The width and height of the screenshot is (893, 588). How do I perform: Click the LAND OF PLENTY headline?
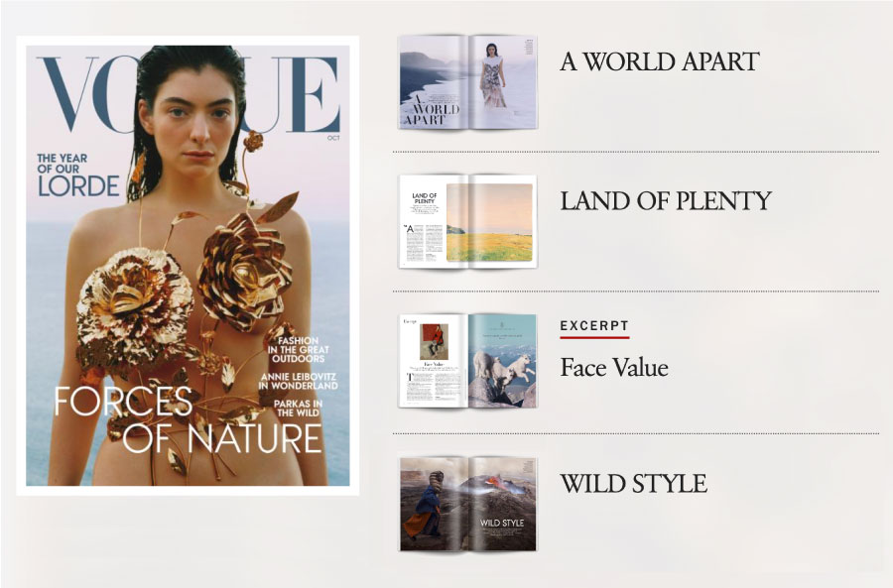[666, 201]
